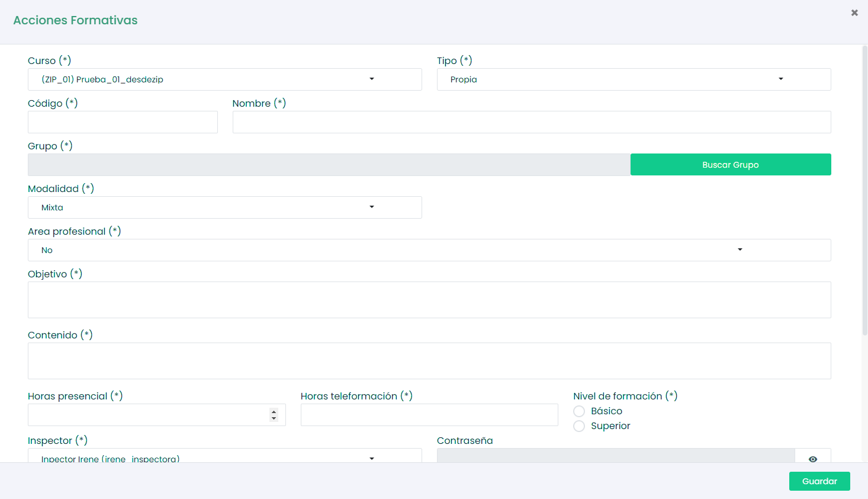Close the Acciones Formativas dialog

[x=854, y=12]
